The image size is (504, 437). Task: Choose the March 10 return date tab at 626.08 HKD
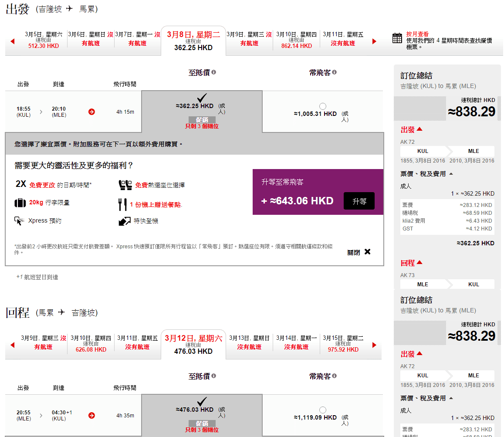[x=91, y=344]
